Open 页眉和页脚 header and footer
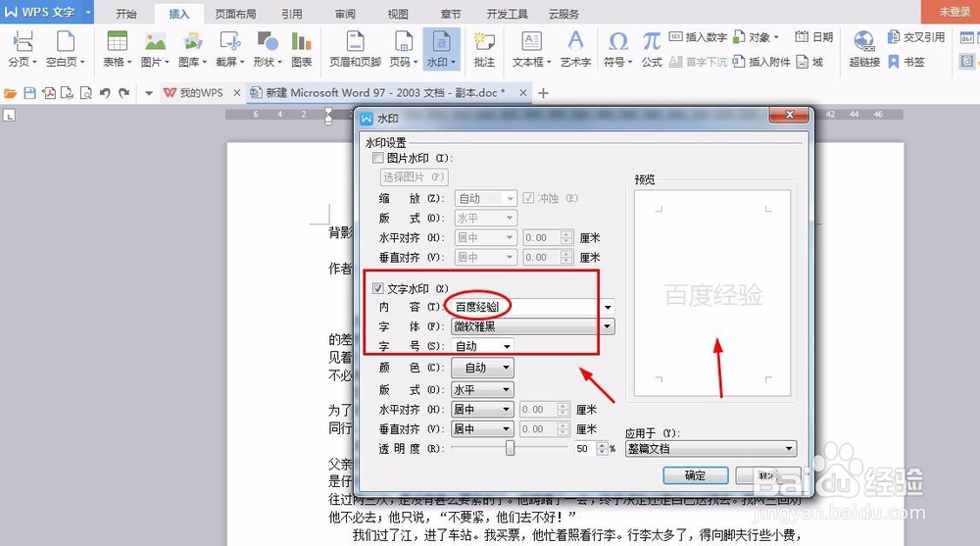This screenshot has height=546, width=980. 355,49
